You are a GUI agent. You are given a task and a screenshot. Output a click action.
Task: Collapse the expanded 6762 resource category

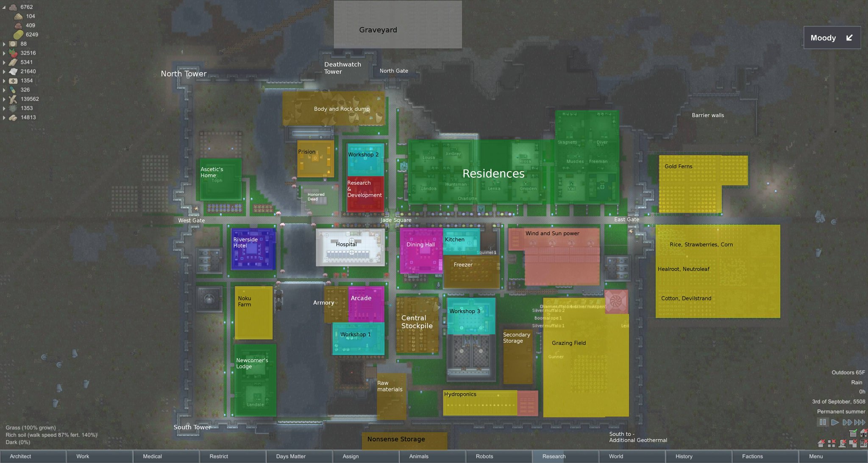(x=4, y=7)
